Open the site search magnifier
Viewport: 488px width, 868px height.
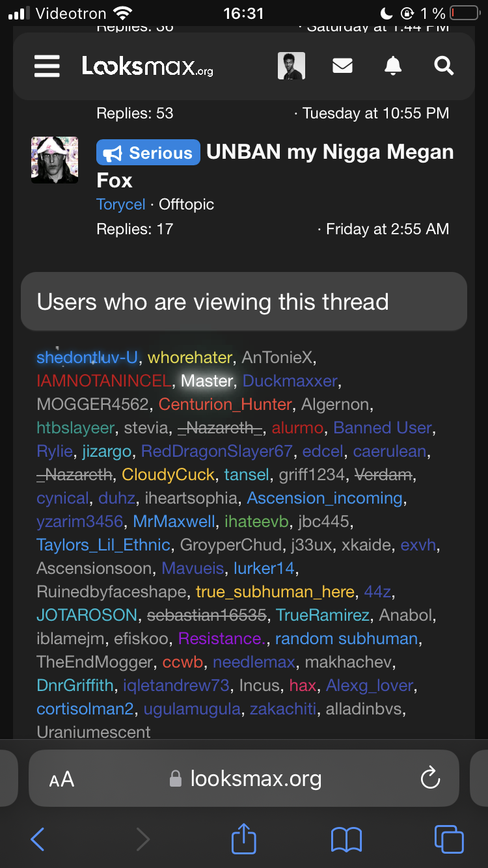[444, 66]
